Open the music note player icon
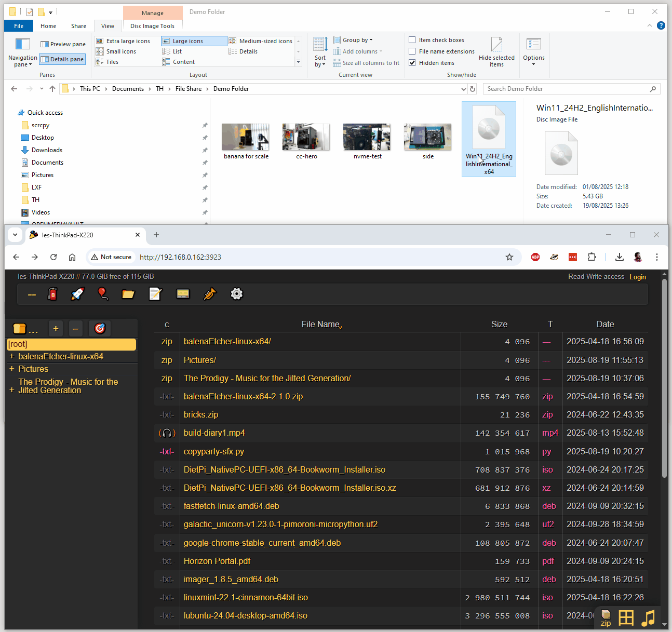 tap(648, 618)
